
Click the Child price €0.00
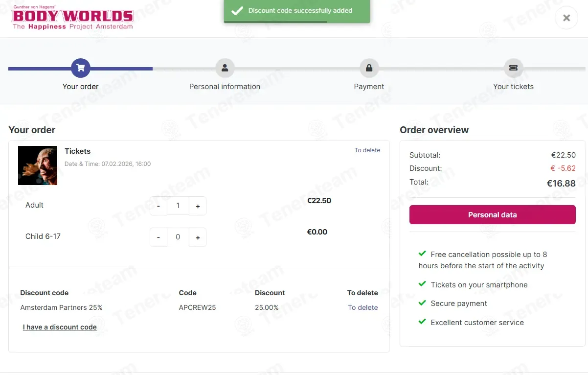(x=317, y=232)
